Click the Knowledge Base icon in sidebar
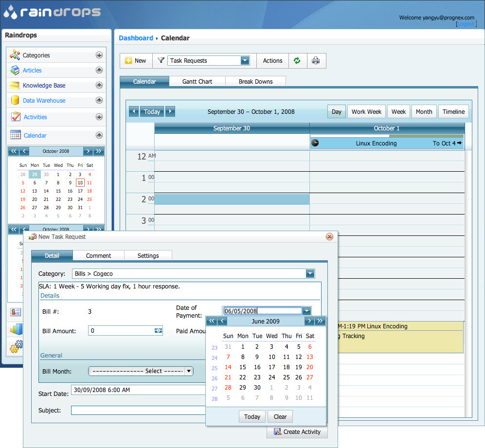The image size is (485, 448). coord(15,86)
